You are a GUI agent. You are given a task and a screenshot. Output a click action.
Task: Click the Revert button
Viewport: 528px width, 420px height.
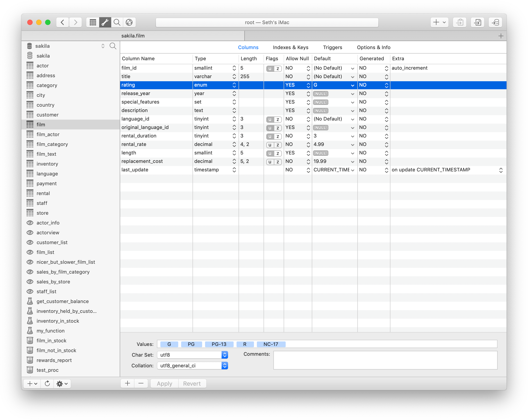tap(192, 383)
